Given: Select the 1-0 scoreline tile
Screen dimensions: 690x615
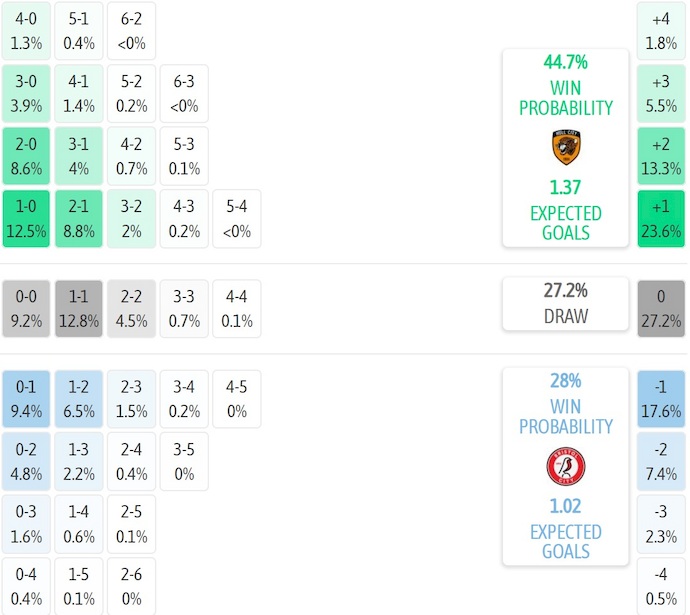Looking at the screenshot, I should click(x=26, y=219).
